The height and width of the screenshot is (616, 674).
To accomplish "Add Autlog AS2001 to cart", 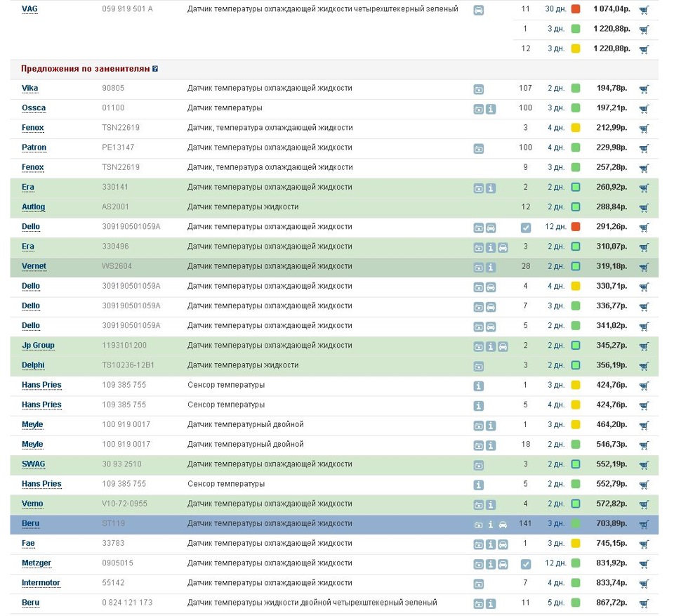I will (x=644, y=208).
